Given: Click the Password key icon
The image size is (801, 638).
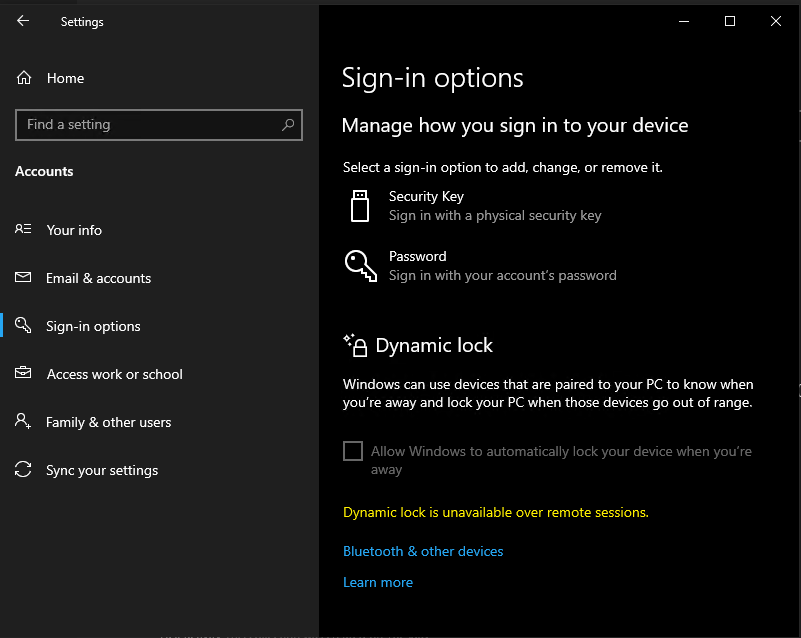Looking at the screenshot, I should point(360,266).
